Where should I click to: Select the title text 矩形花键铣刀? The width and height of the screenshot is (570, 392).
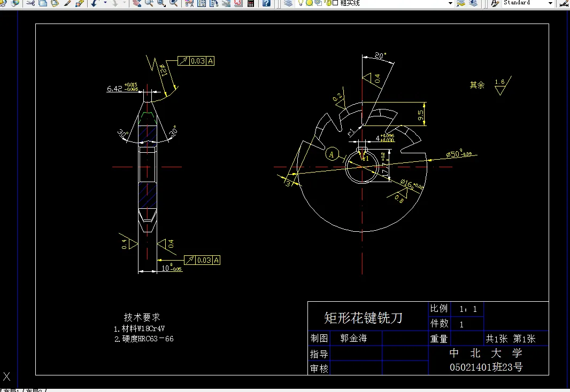click(363, 318)
